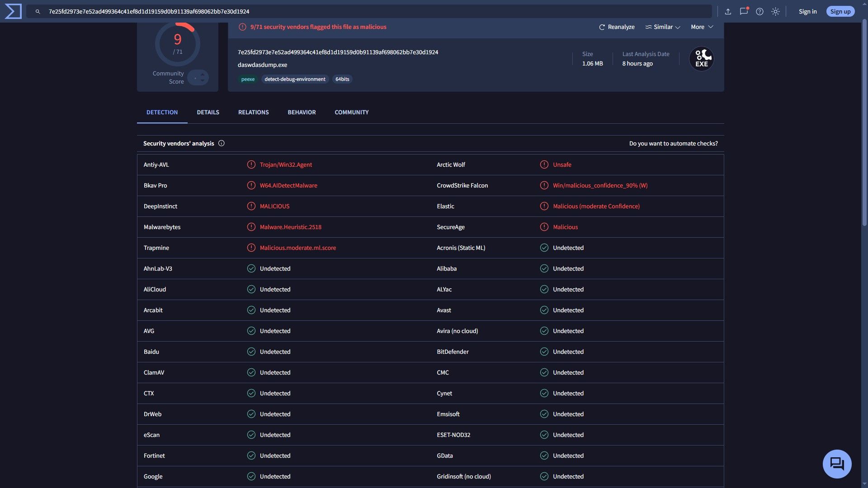Click the checkmark icon in the Avast row
Viewport: 868px width, 488px height.
[544, 310]
